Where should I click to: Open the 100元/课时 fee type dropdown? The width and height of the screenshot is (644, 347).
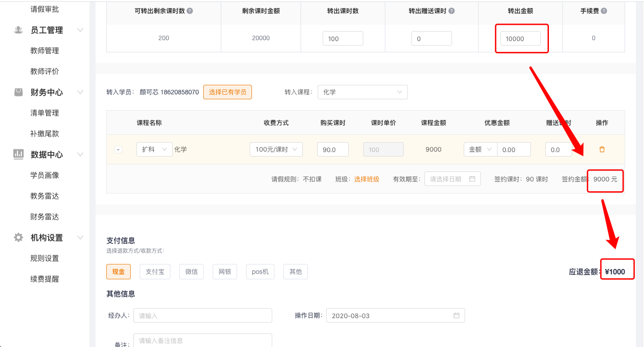(x=276, y=149)
